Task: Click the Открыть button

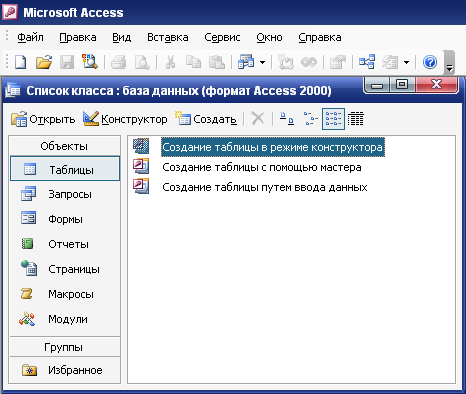Action: click(43, 119)
